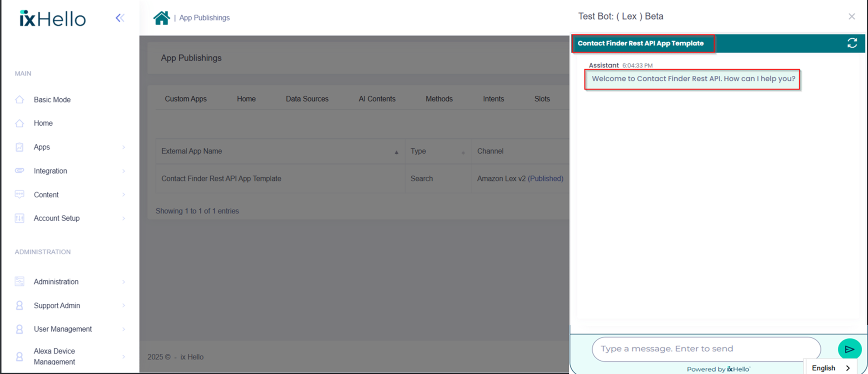Expand the Account Setup submenu chevron

point(124,218)
